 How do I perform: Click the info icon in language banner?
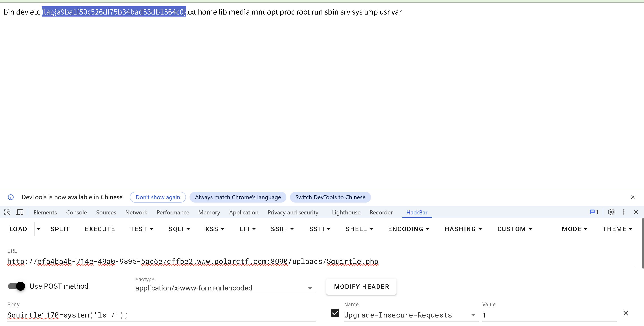11,197
